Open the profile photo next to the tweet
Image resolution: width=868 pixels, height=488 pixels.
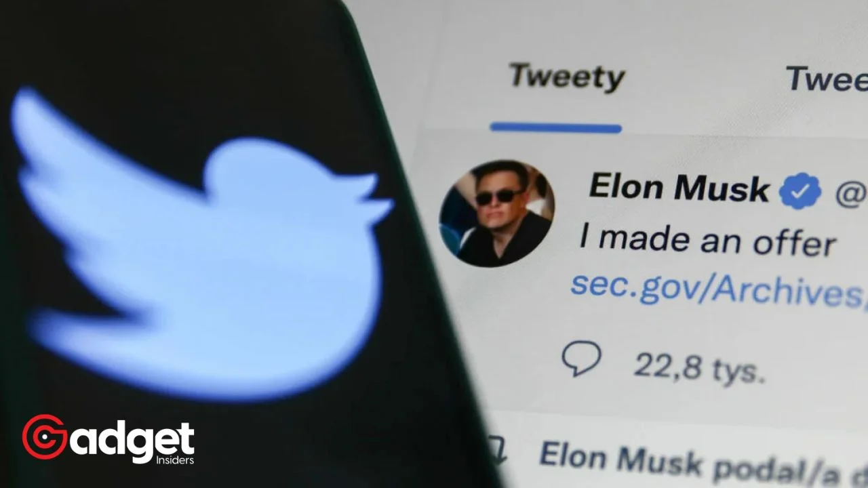tap(496, 213)
